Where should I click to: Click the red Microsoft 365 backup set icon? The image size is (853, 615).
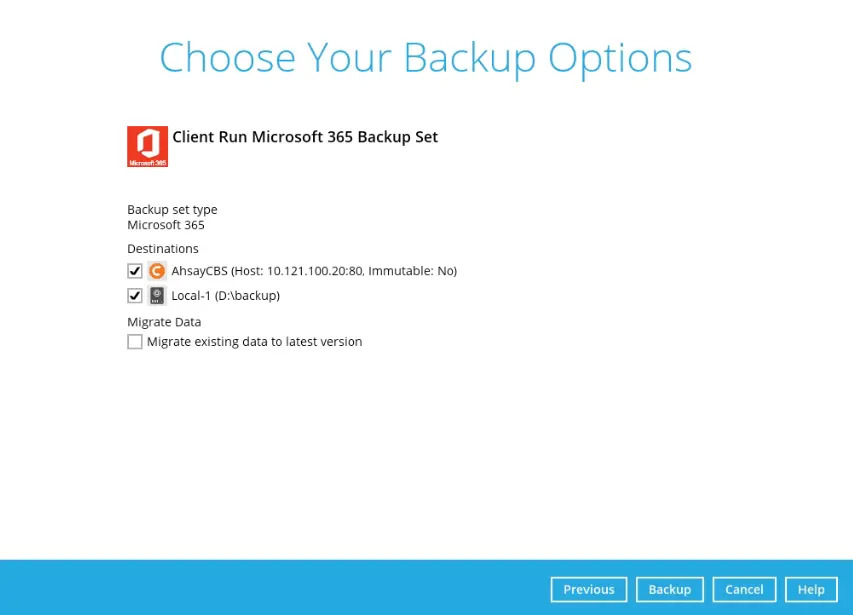[x=146, y=145]
